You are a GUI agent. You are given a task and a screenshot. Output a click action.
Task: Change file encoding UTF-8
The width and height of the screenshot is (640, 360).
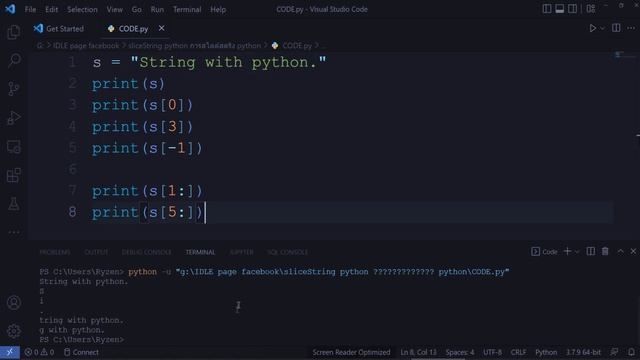click(x=492, y=352)
